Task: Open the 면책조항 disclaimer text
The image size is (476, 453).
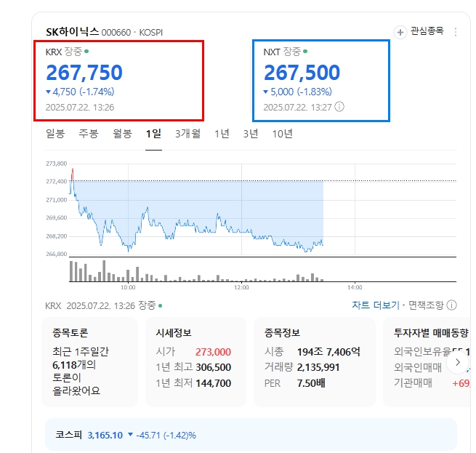Action: pos(426,305)
